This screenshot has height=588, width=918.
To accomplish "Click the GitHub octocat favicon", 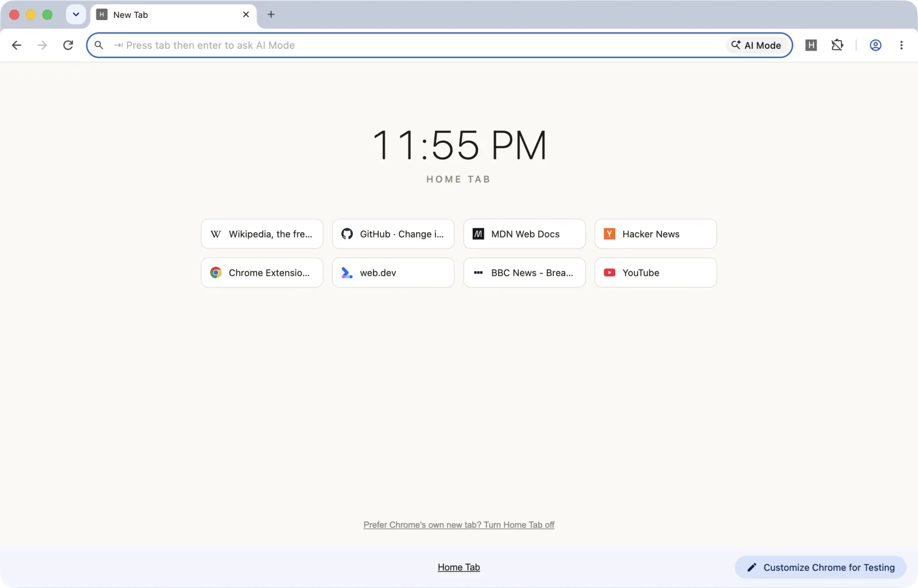I will point(347,234).
